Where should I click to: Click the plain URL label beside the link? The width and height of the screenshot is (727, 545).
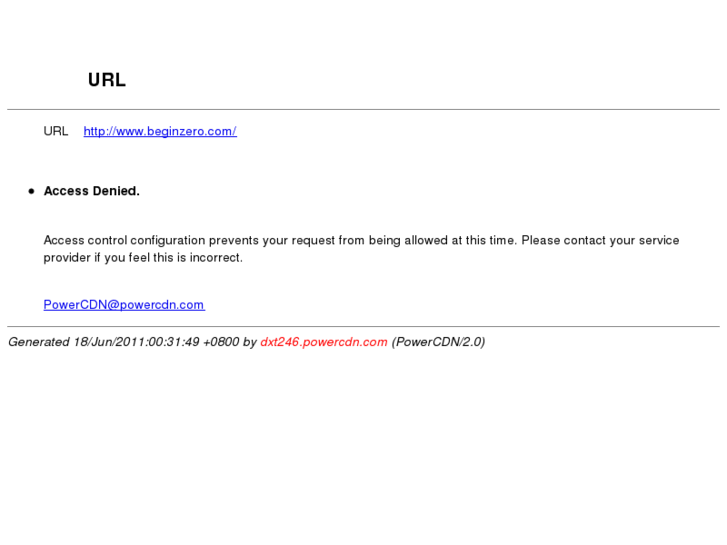click(56, 131)
